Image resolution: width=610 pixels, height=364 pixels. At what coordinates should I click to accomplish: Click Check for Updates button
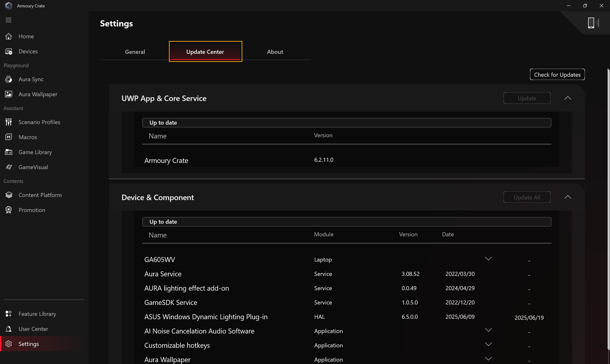557,75
